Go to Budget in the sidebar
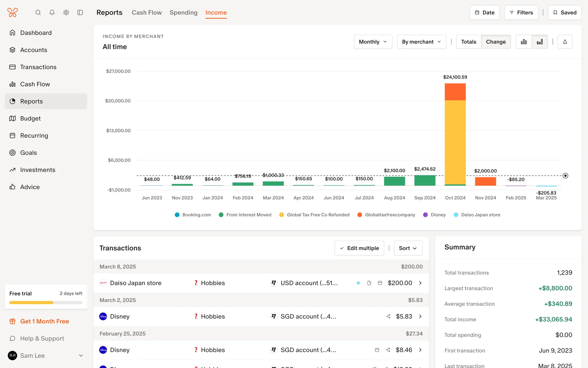Viewport: 588px width, 368px height. pos(30,118)
